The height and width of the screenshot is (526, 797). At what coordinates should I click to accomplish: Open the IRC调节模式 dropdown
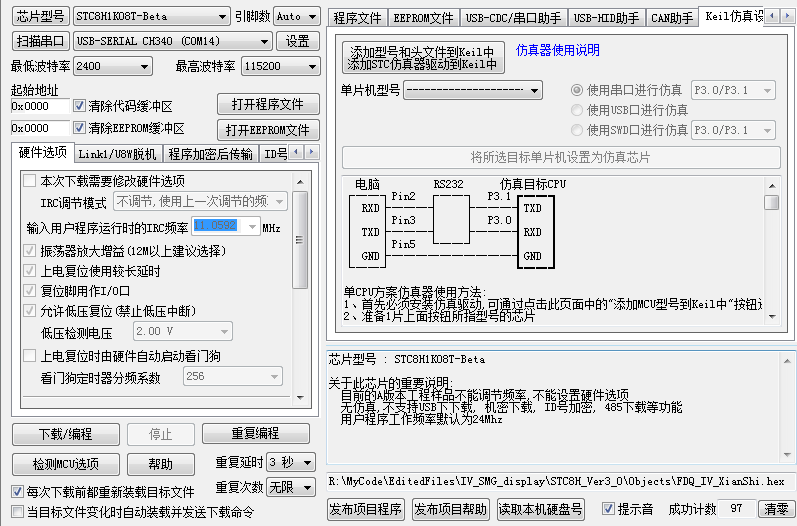tap(200, 202)
